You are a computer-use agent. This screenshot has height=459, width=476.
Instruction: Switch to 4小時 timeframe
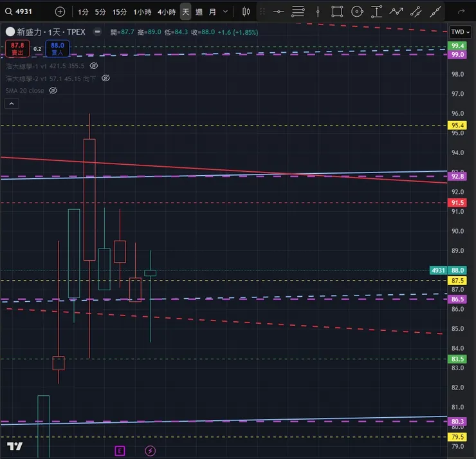(x=167, y=12)
